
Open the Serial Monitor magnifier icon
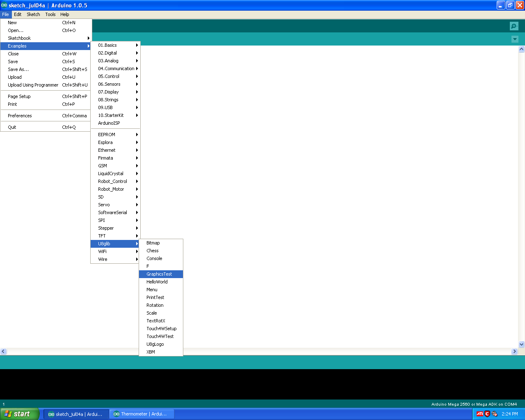coord(514,26)
